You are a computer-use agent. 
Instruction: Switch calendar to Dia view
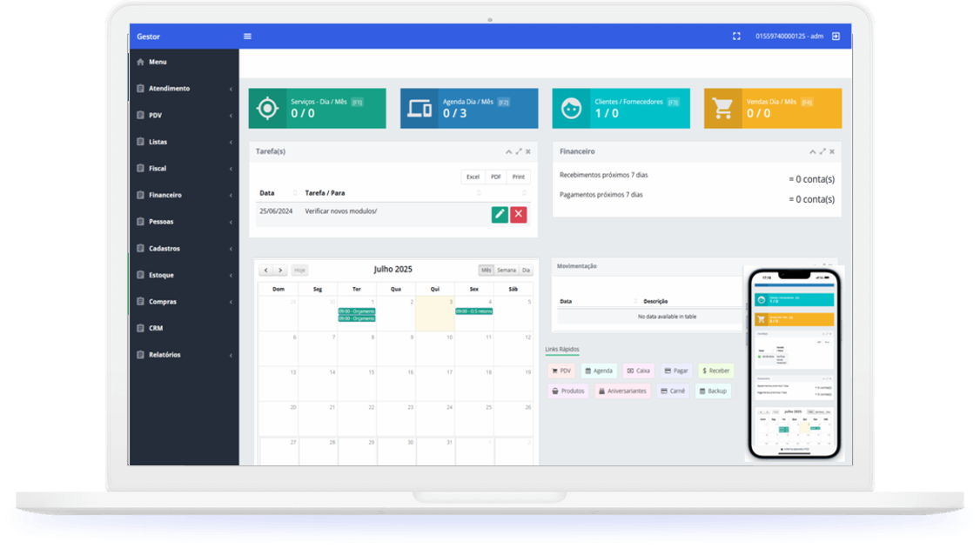pyautogui.click(x=526, y=271)
